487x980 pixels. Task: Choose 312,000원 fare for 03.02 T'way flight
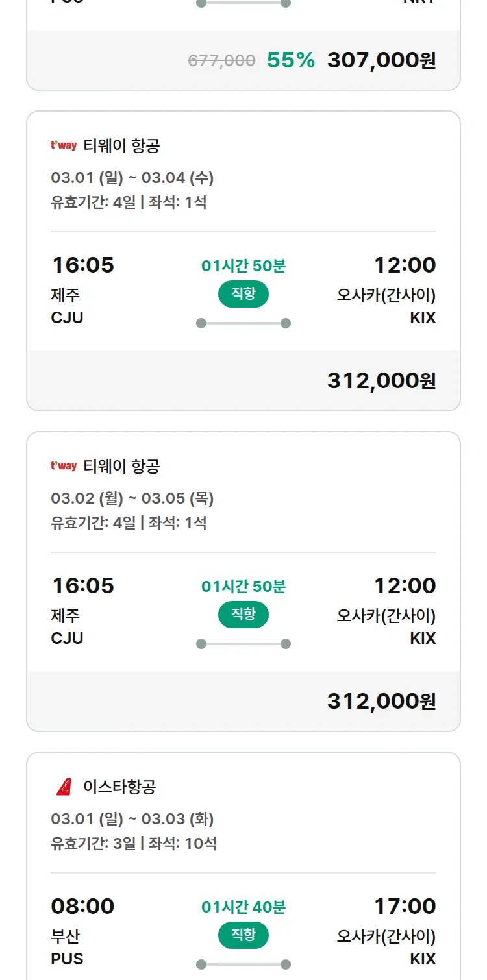click(381, 702)
